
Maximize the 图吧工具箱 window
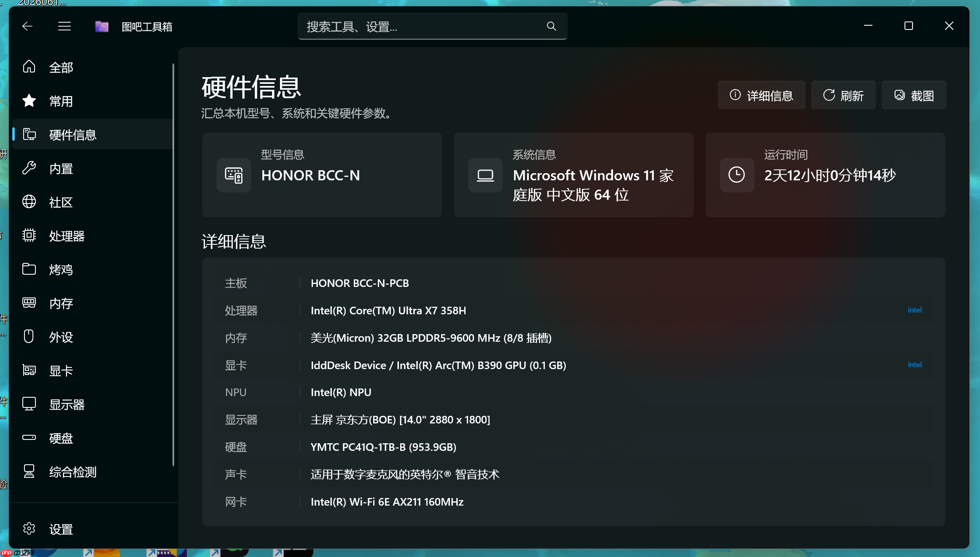click(x=909, y=26)
